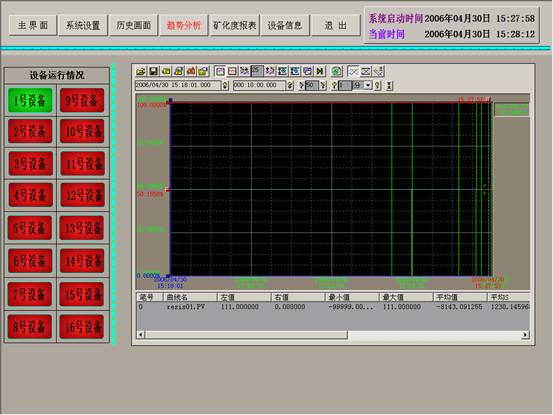Screen dimensions: 553x415
Task: Switch to the 趋势分析 tab
Action: (x=184, y=25)
